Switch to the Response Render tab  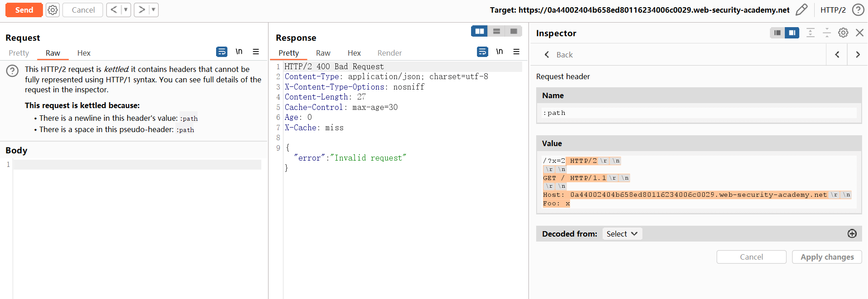(x=389, y=53)
